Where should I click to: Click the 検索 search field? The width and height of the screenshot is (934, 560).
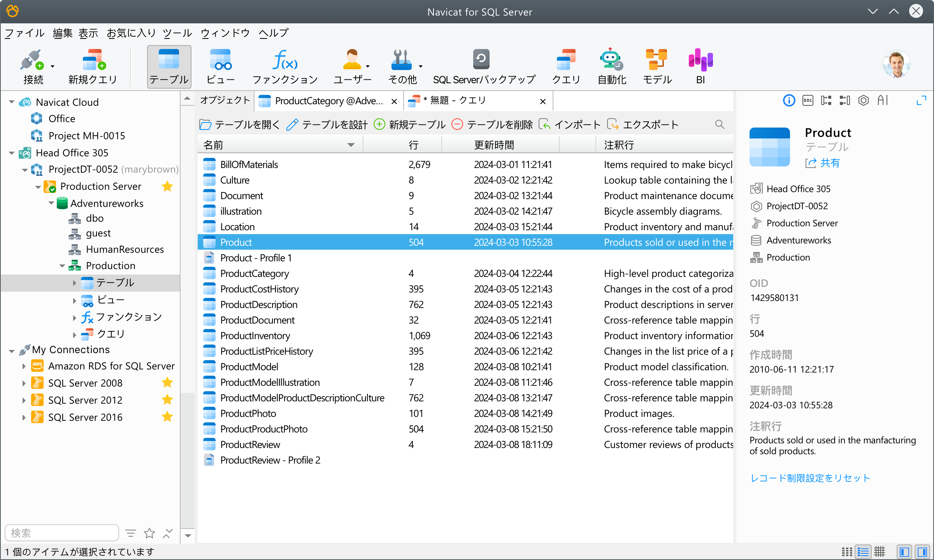(x=62, y=533)
